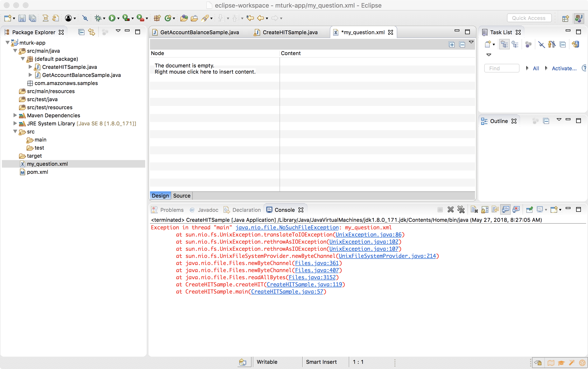Clear the console output
Image resolution: width=588 pixels, height=369 pixels.
(474, 209)
